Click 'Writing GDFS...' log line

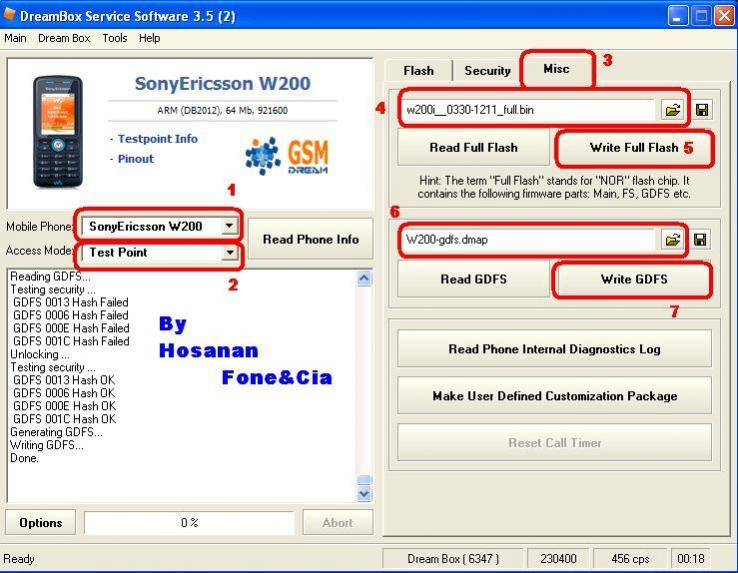[47, 445]
